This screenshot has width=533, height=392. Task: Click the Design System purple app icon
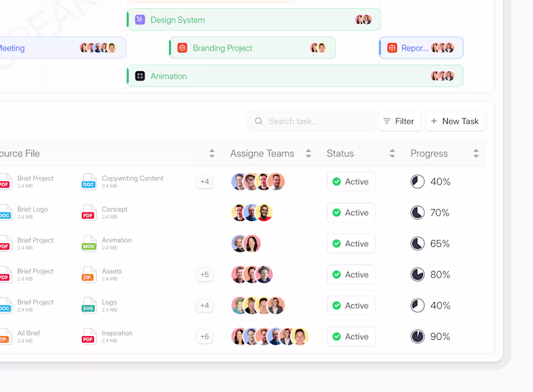point(139,19)
